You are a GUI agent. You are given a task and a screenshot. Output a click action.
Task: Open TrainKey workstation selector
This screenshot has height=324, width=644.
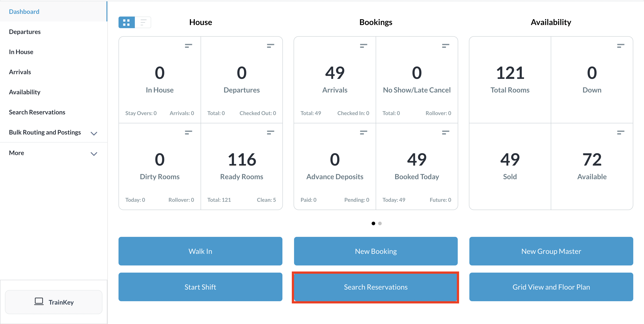coord(54,302)
